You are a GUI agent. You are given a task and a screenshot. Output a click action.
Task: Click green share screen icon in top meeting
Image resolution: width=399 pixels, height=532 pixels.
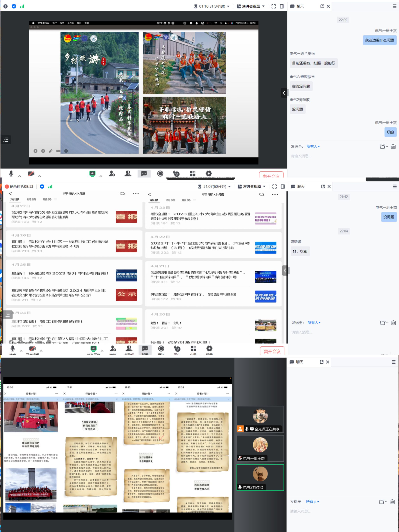[92, 173]
